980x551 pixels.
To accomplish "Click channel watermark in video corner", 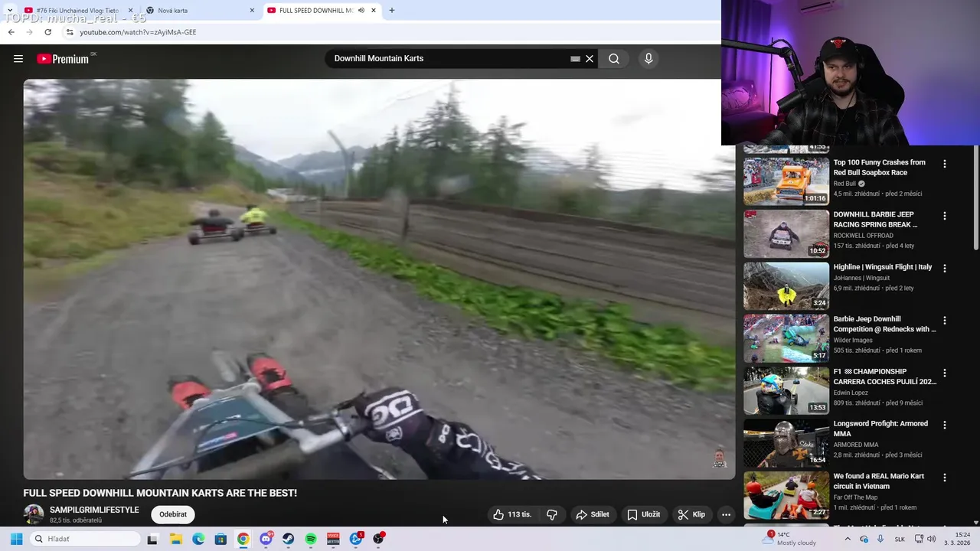I will click(719, 458).
